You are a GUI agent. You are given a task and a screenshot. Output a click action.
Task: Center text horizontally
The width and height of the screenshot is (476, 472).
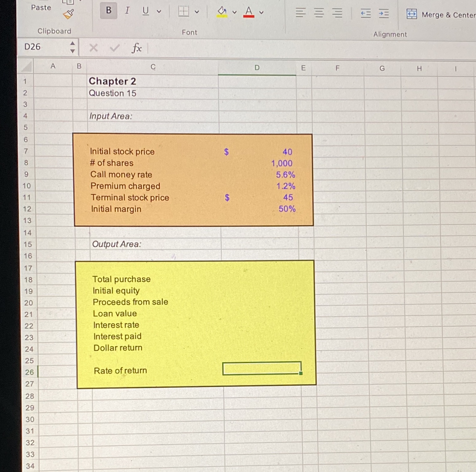click(319, 13)
